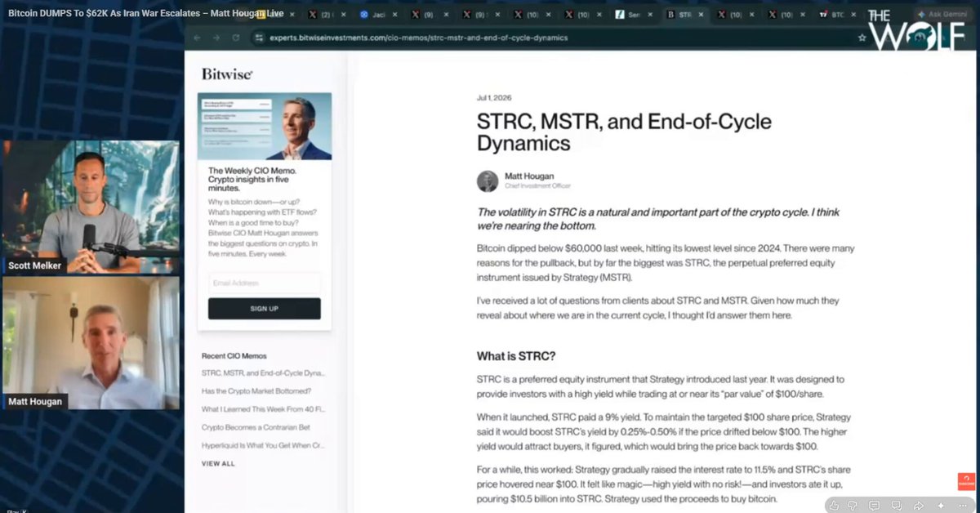Click the browser forward arrow
The width and height of the screenshot is (980, 513).
click(x=216, y=38)
